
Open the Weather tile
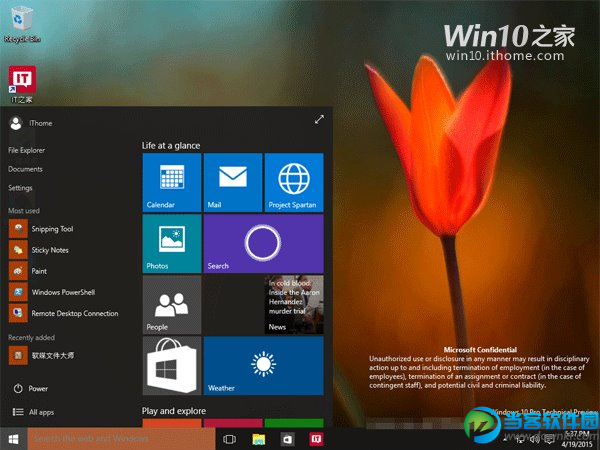pos(263,365)
